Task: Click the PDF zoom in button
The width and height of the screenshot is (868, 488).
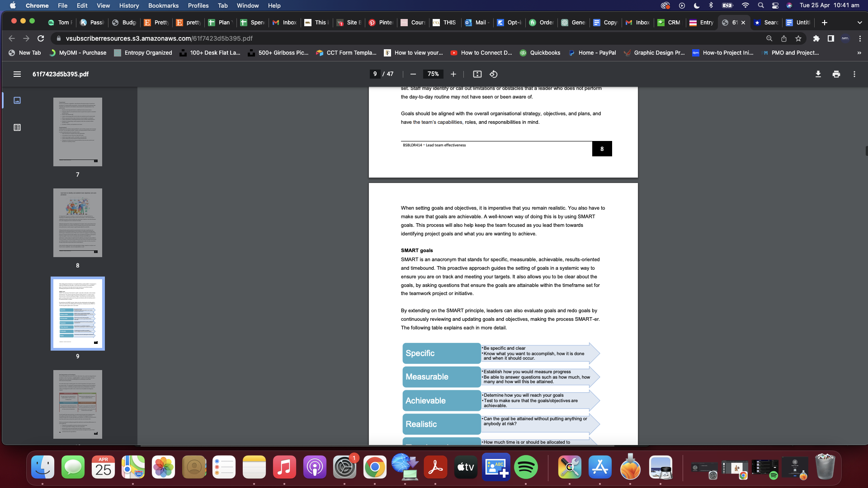Action: click(x=453, y=74)
